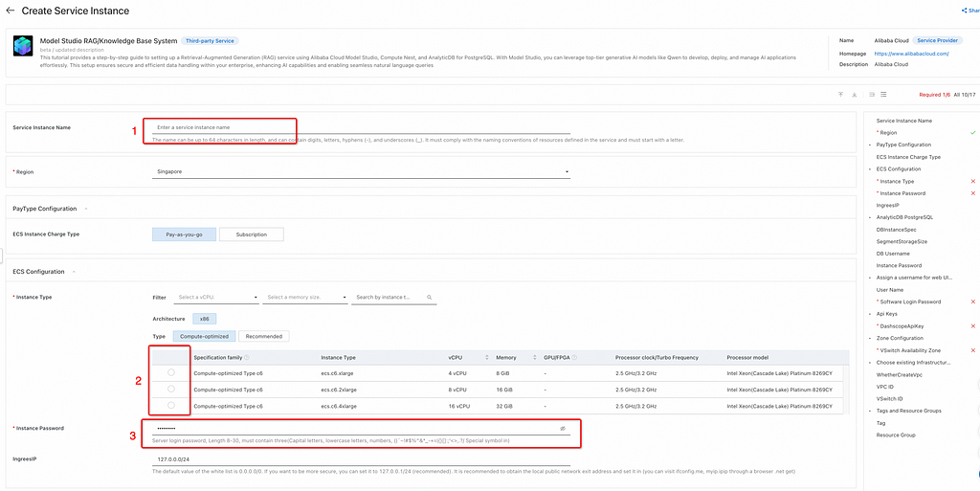This screenshot has height=491, width=980.
Task: Select the ecs.c6.2xlarge radio button
Action: click(171, 389)
